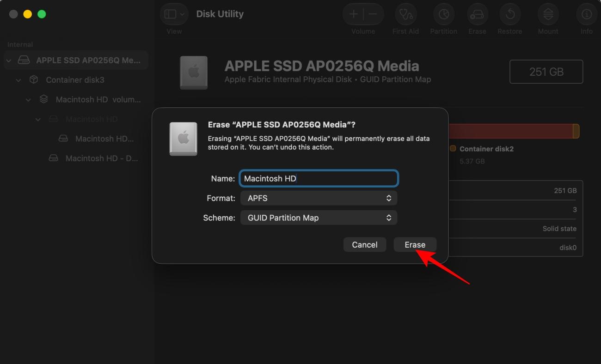Click the Container disk3 cube icon
This screenshot has width=601, height=364.
coord(34,79)
